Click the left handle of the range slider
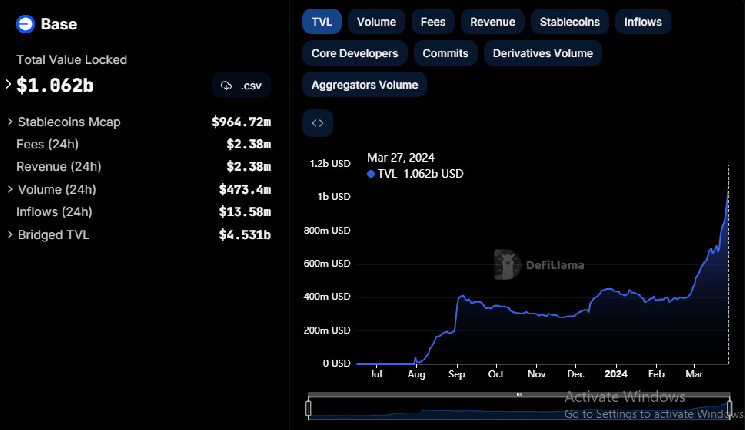 click(x=308, y=408)
